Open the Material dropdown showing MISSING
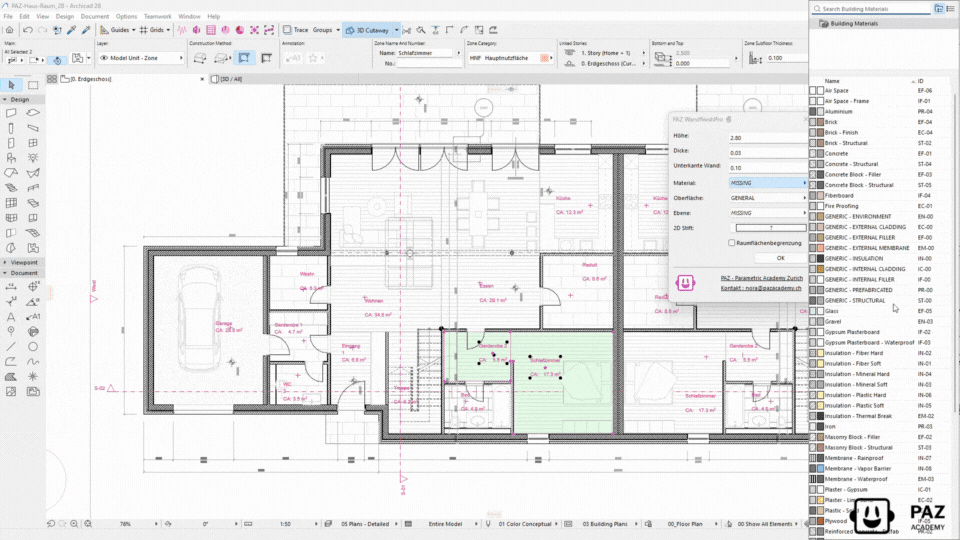Viewport: 960px width, 540px height. pyautogui.click(x=768, y=183)
